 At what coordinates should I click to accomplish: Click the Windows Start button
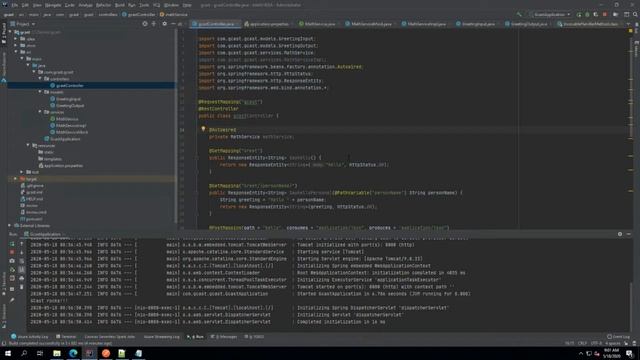8,353
